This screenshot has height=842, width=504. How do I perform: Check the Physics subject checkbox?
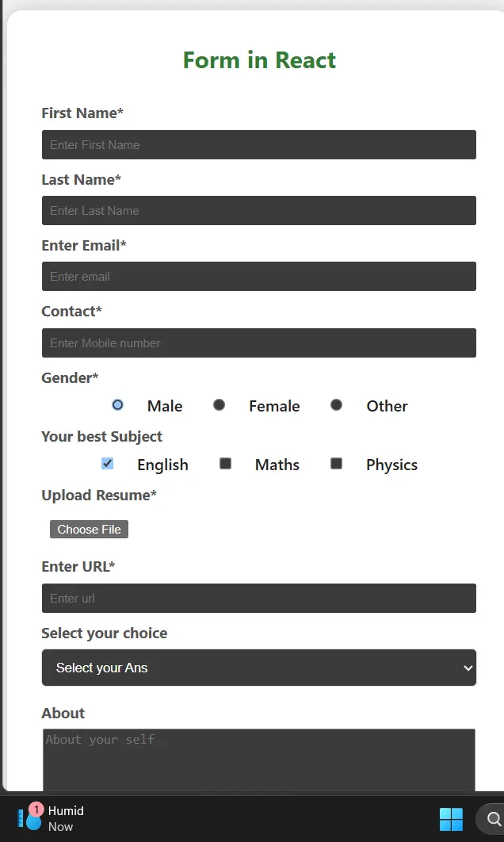[x=336, y=464]
